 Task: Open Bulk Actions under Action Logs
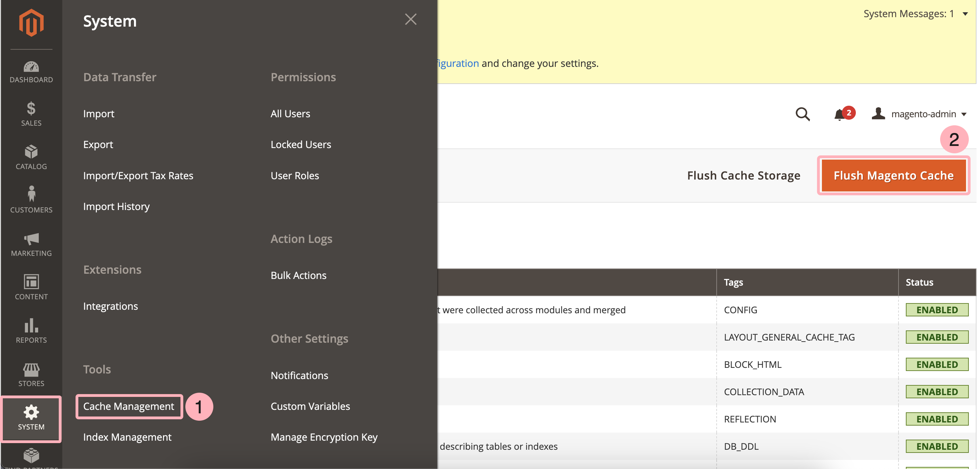(298, 275)
